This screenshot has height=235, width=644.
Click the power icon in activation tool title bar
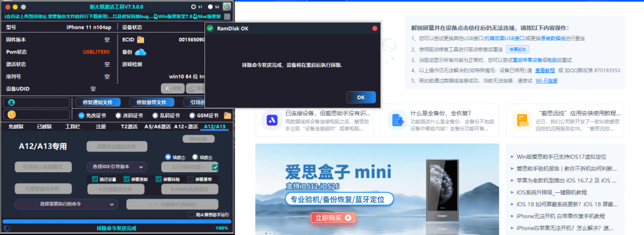point(226,6)
